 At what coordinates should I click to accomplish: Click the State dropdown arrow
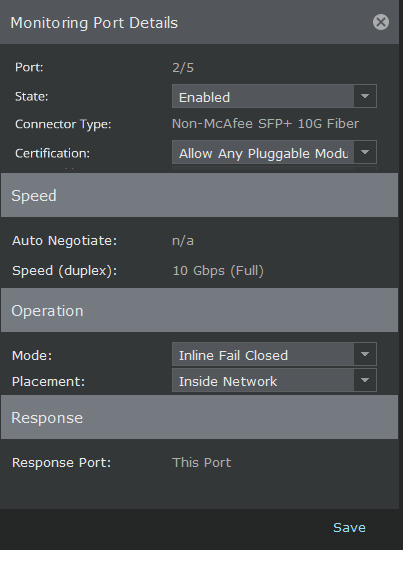click(x=365, y=96)
